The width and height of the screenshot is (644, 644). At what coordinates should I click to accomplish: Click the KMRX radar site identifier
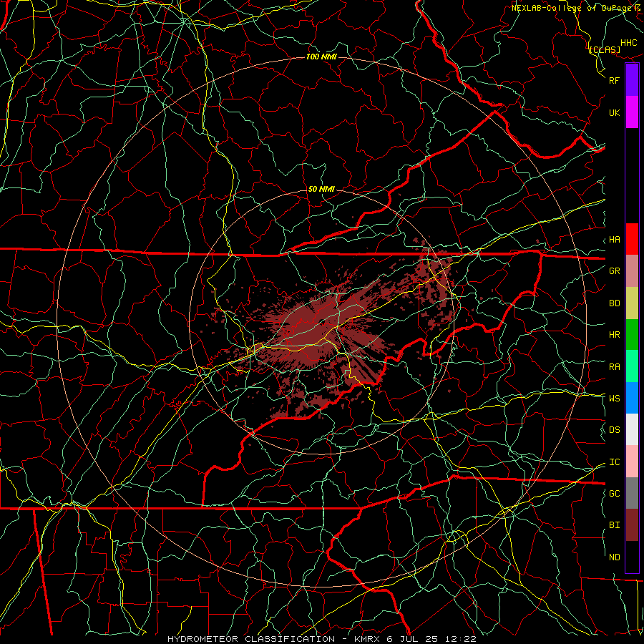[x=368, y=639]
